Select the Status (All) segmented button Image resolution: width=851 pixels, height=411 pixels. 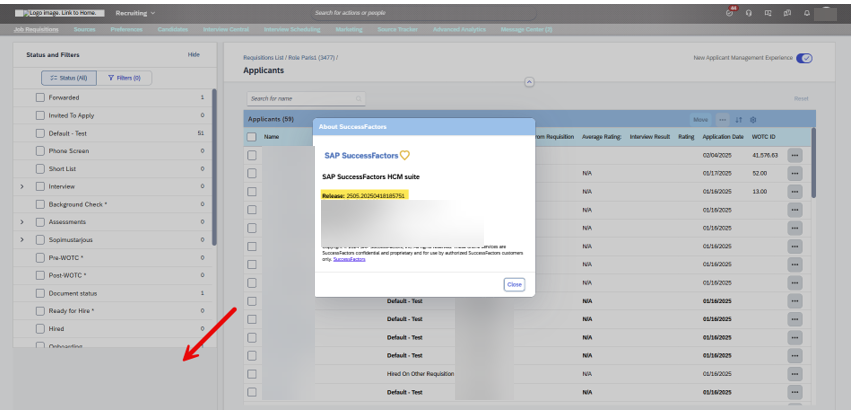69,78
